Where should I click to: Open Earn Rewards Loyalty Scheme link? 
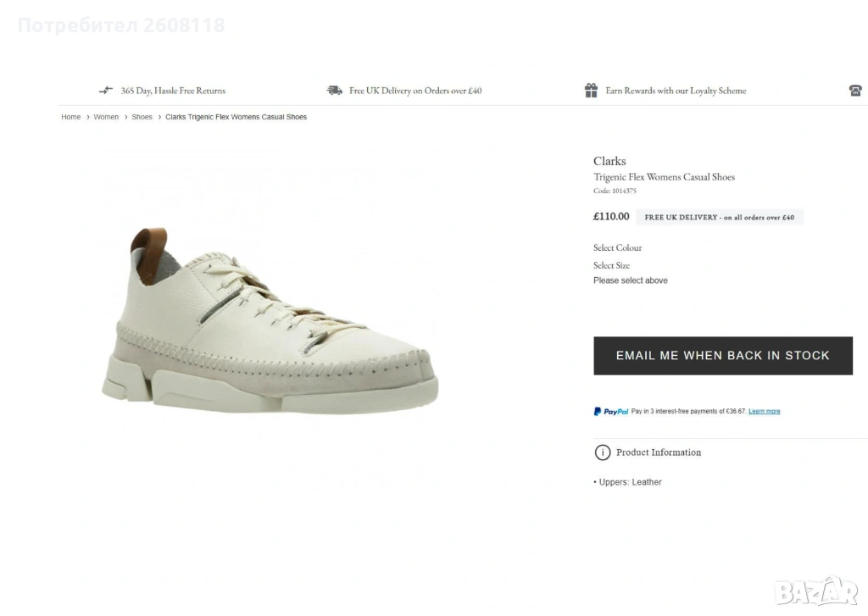[x=676, y=91]
